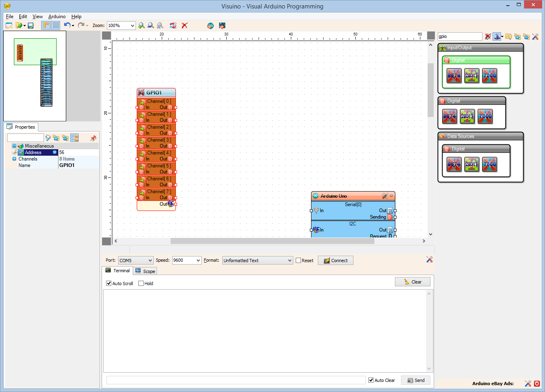Viewport: 545px width, 392px height.
Task: Uncheck the Reset checkbox near Connect
Action: pyautogui.click(x=299, y=260)
